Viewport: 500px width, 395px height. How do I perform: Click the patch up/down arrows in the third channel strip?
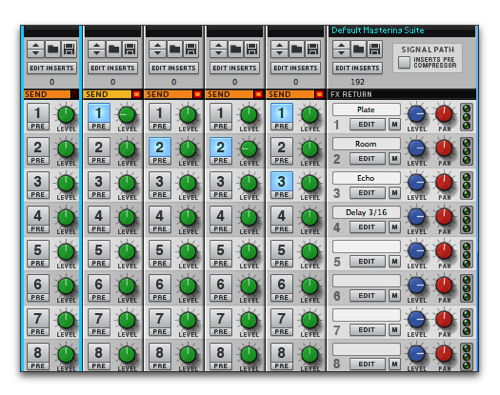coord(158,49)
